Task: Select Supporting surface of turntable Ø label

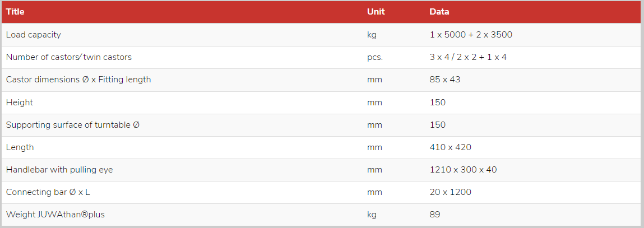Action: click(x=73, y=125)
